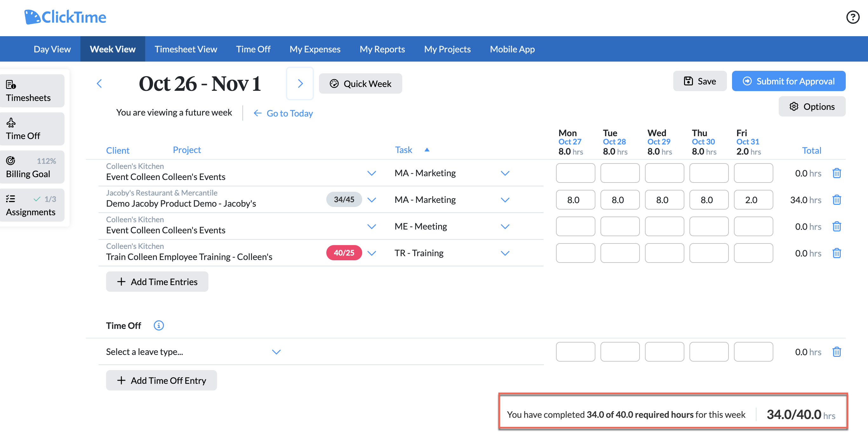The height and width of the screenshot is (440, 868).
Task: Open Mobile App tab
Action: [x=512, y=49]
